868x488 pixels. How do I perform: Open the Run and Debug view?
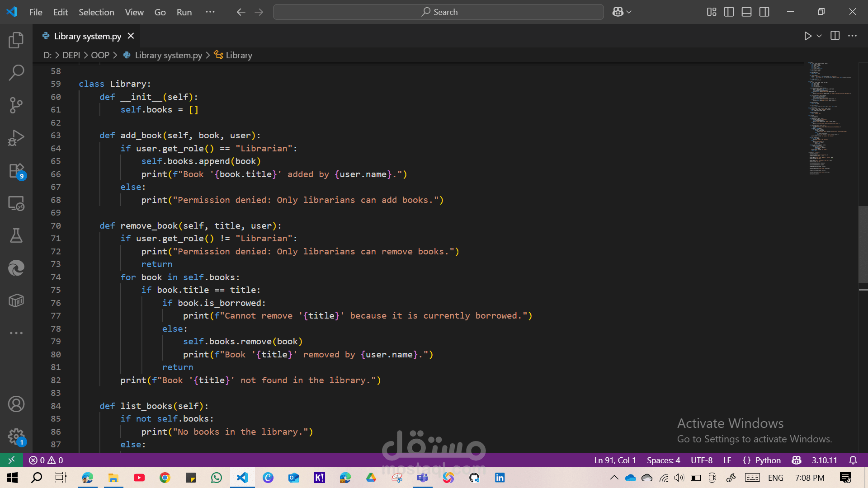(x=16, y=138)
